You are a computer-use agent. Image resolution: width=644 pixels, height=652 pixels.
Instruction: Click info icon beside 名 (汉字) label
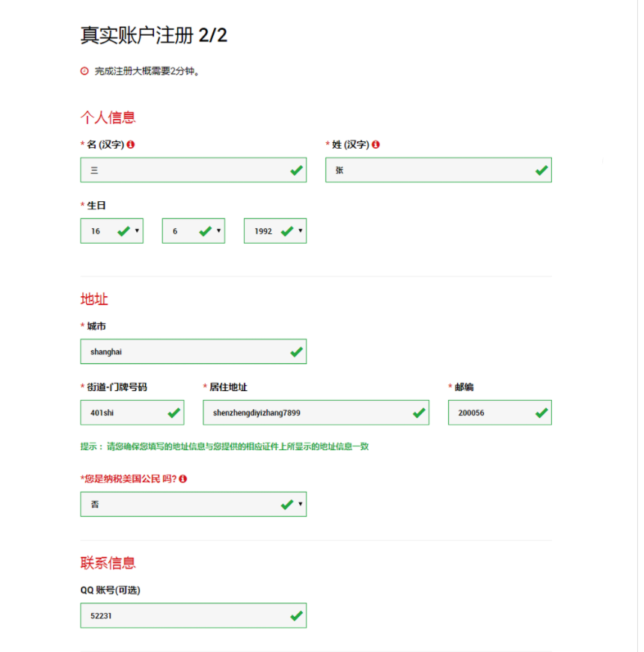click(x=131, y=144)
